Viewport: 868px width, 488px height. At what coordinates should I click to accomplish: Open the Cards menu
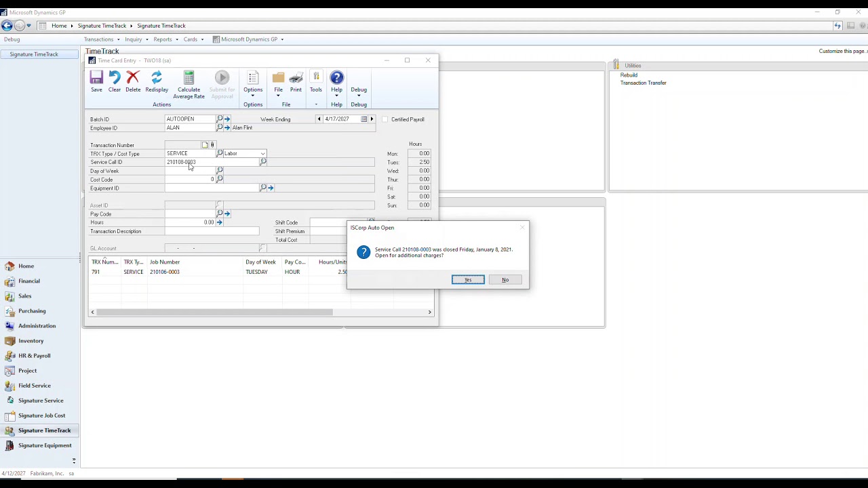tap(193, 39)
